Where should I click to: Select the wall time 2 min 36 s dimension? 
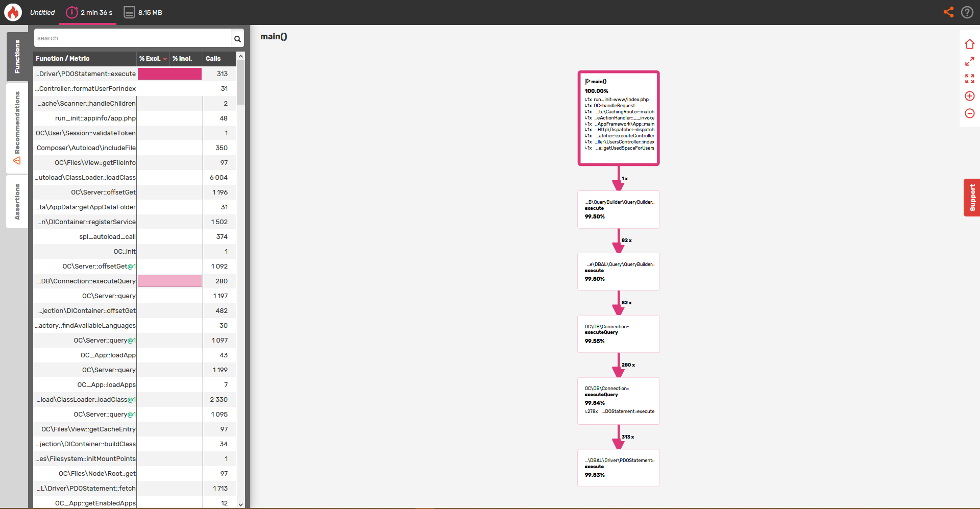(x=89, y=12)
